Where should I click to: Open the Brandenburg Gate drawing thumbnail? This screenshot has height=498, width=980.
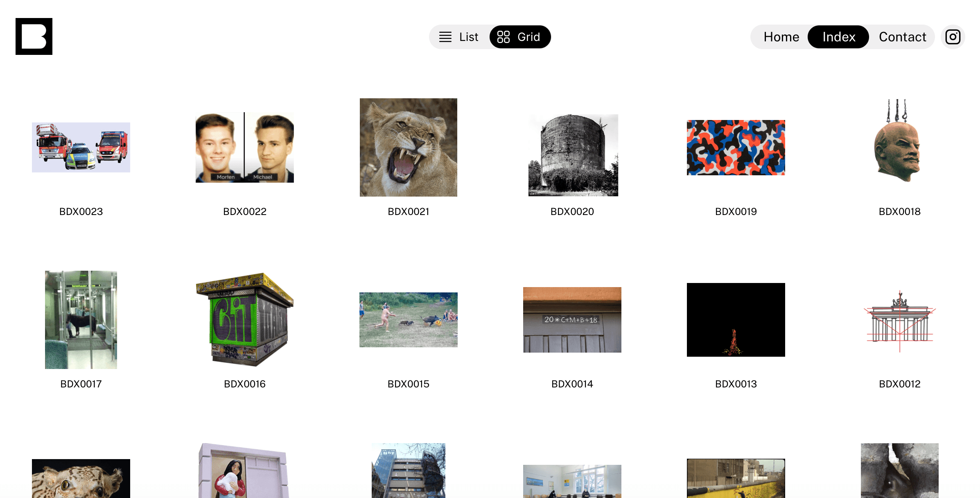point(900,321)
